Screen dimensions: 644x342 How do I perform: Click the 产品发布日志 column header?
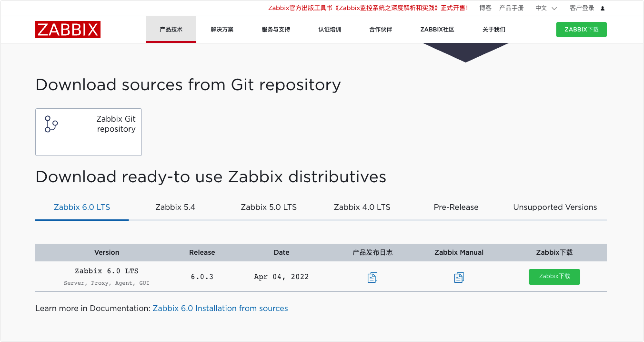372,252
